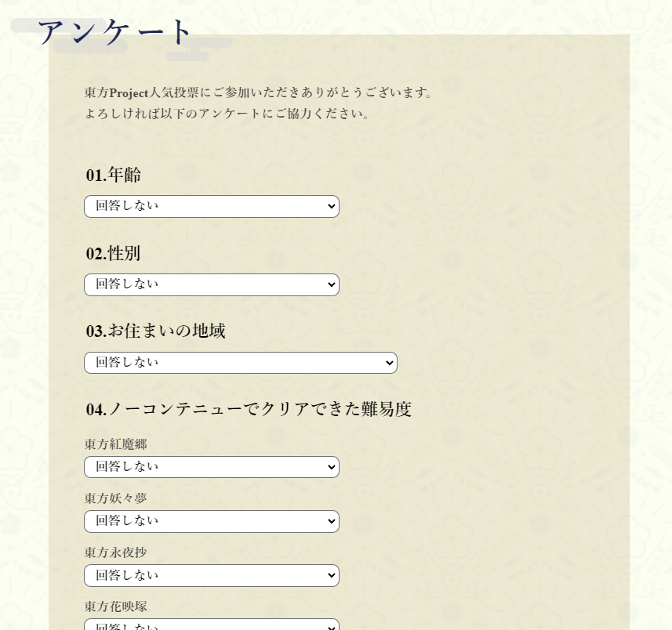Click the 東方花映塚 label

pyautogui.click(x=116, y=606)
